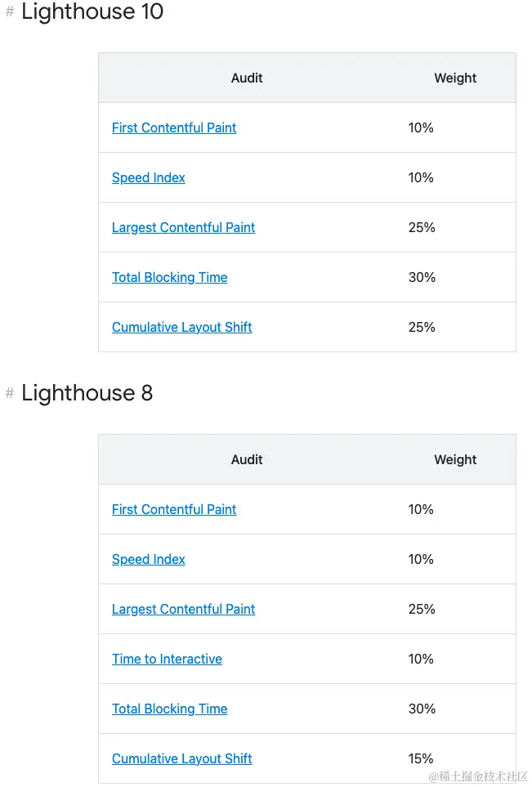Click the # anchor beside Lighthouse 8 heading
This screenshot has height=787, width=532.
pyautogui.click(x=10, y=393)
